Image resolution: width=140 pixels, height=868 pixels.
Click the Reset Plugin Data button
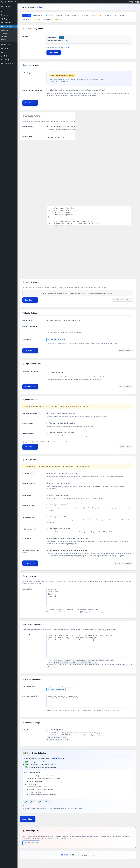[x=31, y=843]
